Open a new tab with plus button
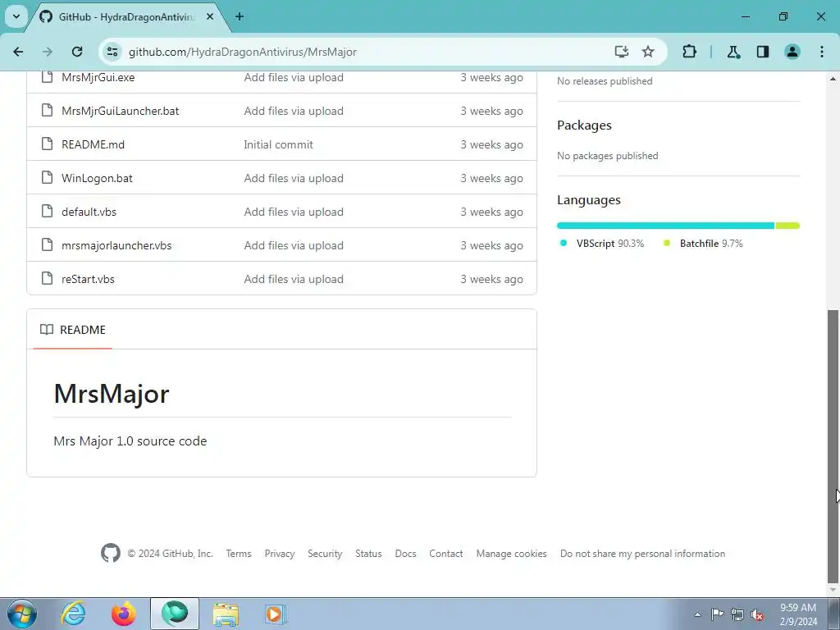Image resolution: width=840 pixels, height=630 pixels. click(x=240, y=16)
